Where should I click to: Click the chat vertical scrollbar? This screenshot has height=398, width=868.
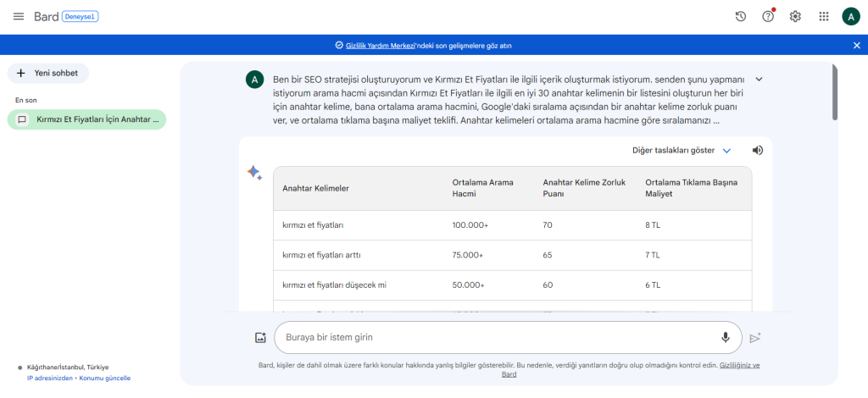835,93
